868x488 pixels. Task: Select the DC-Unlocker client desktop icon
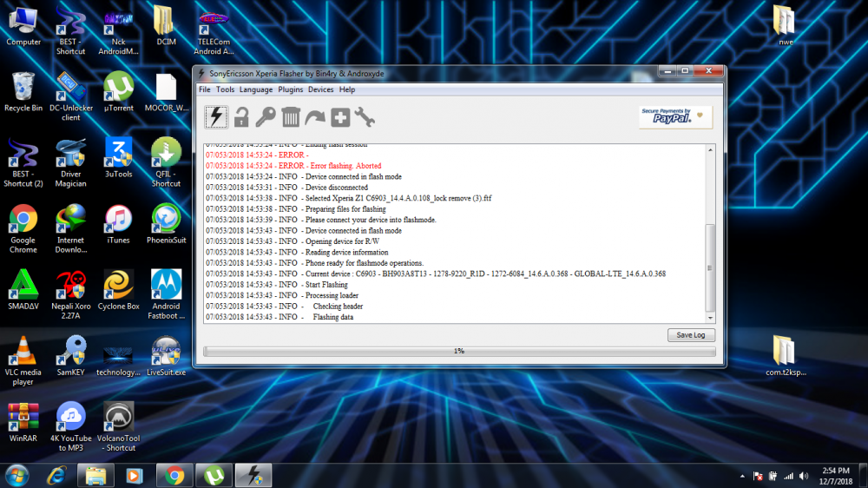click(71, 96)
